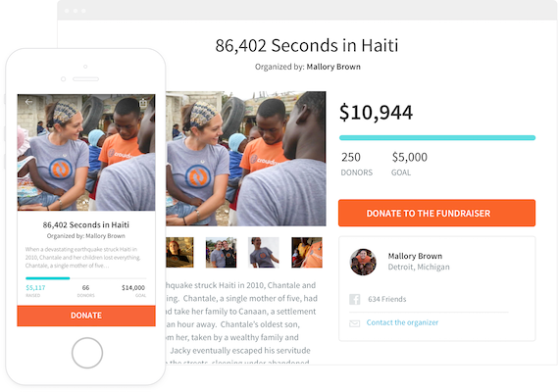This screenshot has height=392, width=558.
Task: Select the fourth thumbnail with orange shirt
Action: click(307, 252)
